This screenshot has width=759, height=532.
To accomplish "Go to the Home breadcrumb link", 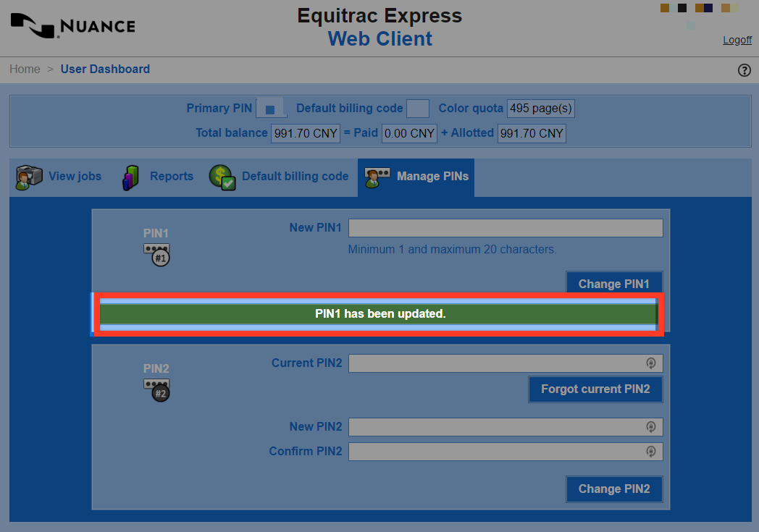I will pyautogui.click(x=25, y=69).
